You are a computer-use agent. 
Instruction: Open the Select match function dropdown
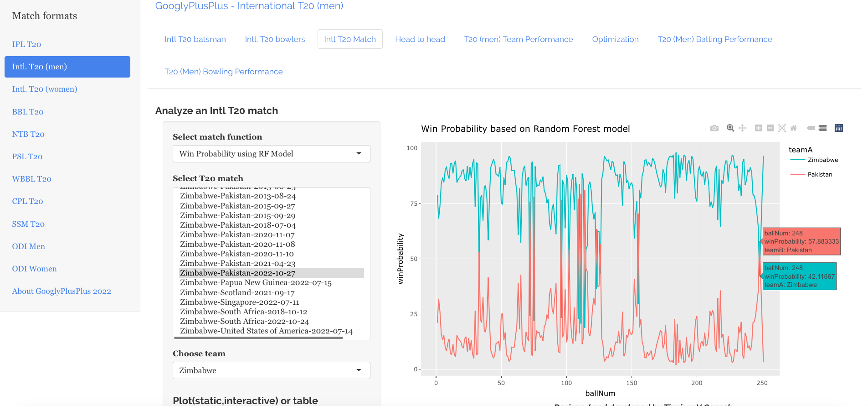[x=271, y=154]
